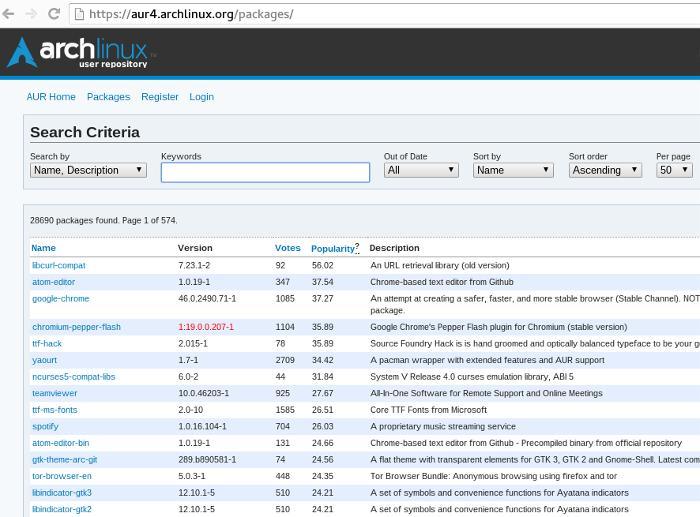Image resolution: width=700 pixels, height=517 pixels.
Task: Click version 10.0.46203-1 of teamviewer
Action: [204, 393]
